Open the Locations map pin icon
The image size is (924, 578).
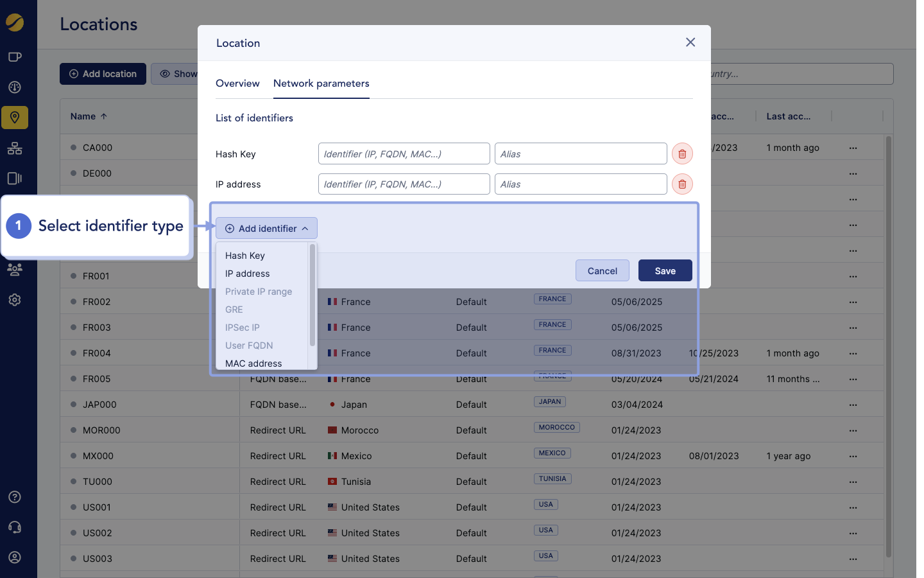click(14, 118)
